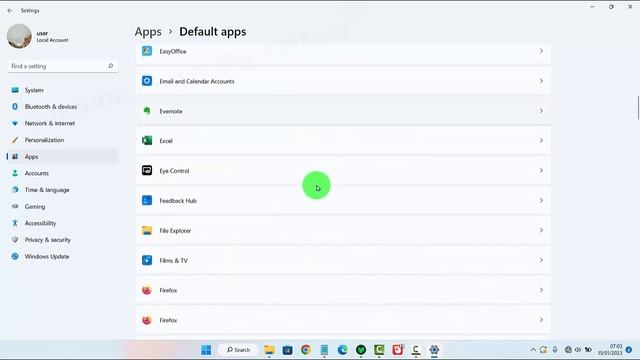This screenshot has width=640, height=360.
Task: Click the Films & TV icon
Action: coord(147,260)
